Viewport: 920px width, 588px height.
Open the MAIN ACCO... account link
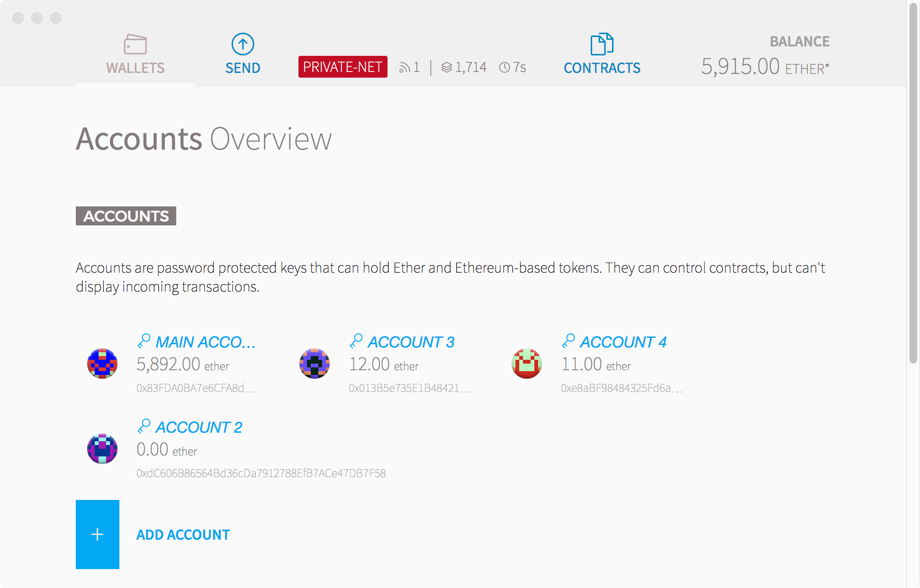pyautogui.click(x=206, y=342)
